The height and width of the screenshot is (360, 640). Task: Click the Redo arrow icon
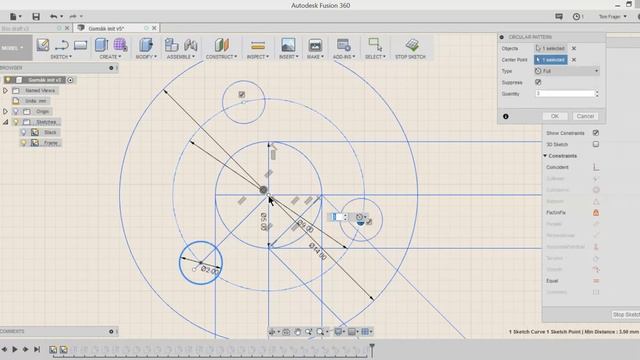(x=73, y=16)
